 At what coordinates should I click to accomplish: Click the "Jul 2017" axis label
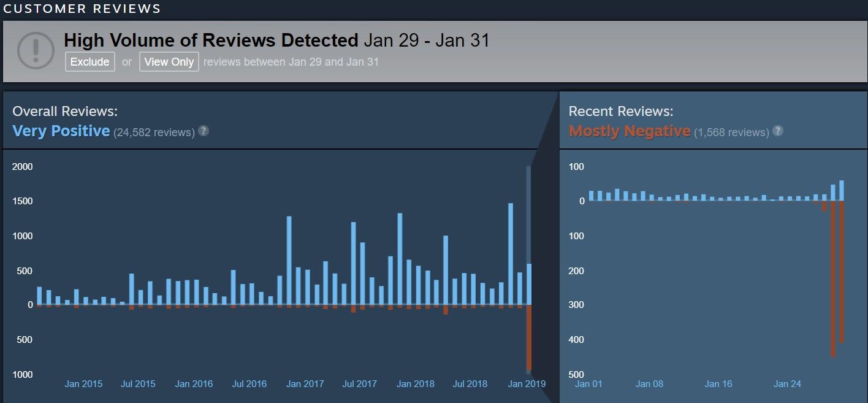(360, 384)
